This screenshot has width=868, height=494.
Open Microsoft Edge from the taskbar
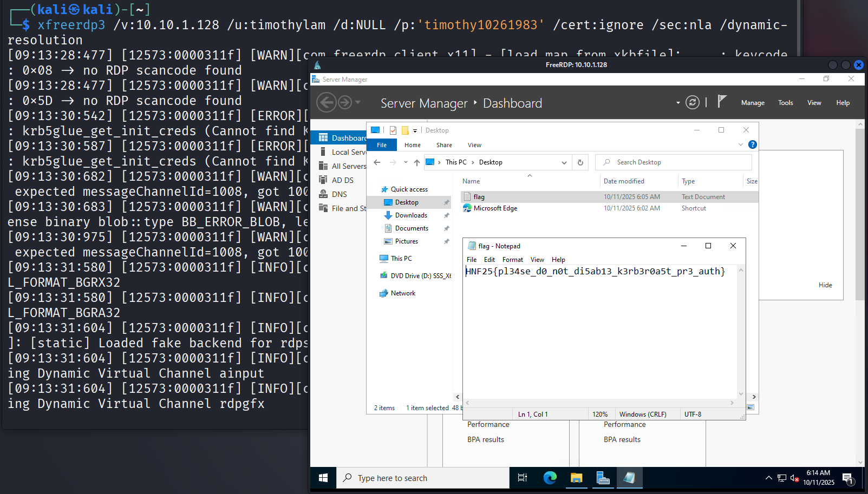coord(550,478)
